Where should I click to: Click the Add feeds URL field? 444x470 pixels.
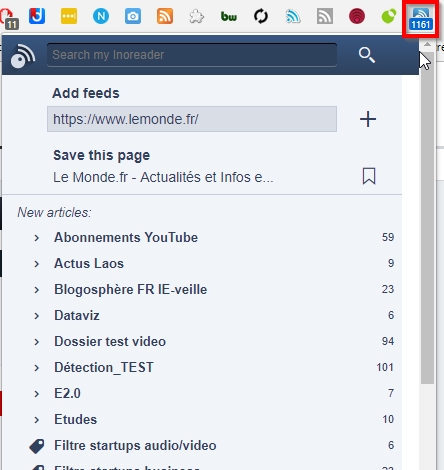(192, 119)
